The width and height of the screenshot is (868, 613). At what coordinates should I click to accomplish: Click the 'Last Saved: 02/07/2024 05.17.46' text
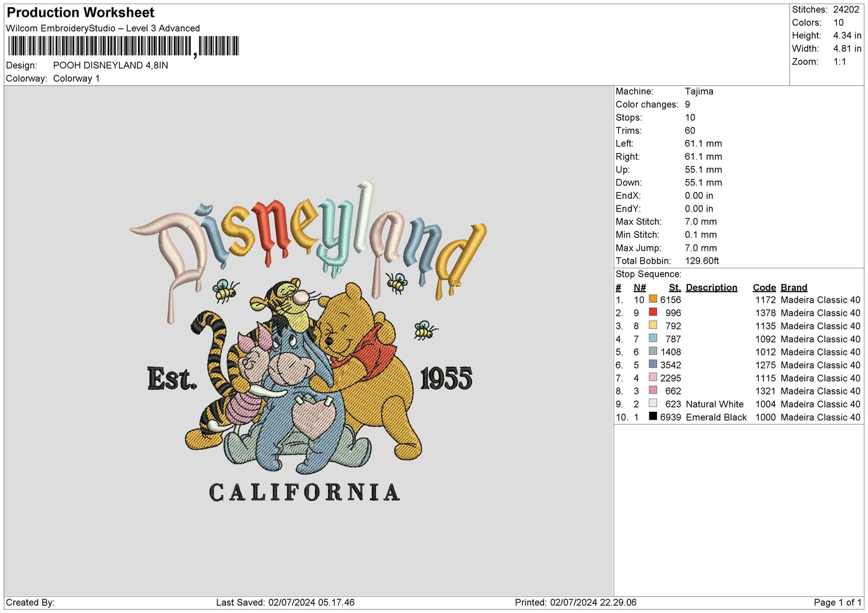pos(285,603)
